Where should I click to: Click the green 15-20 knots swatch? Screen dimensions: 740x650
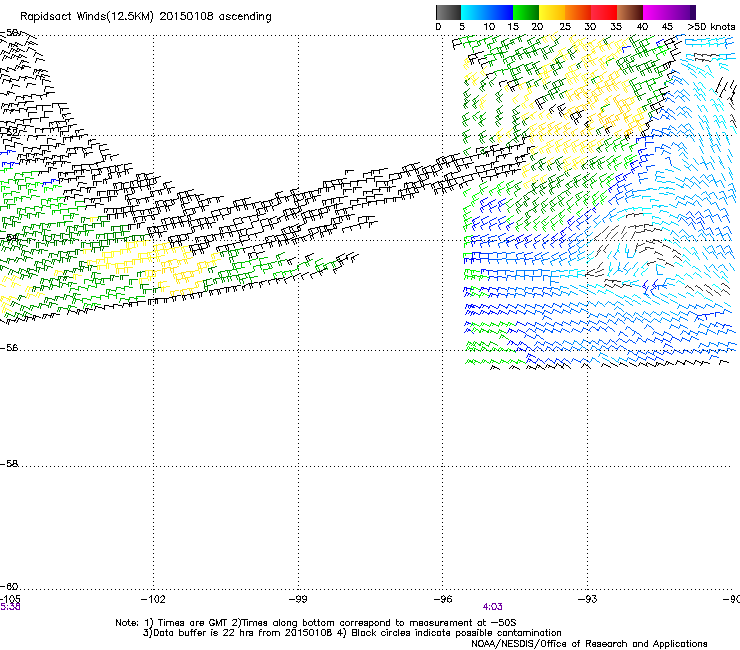[x=526, y=12]
